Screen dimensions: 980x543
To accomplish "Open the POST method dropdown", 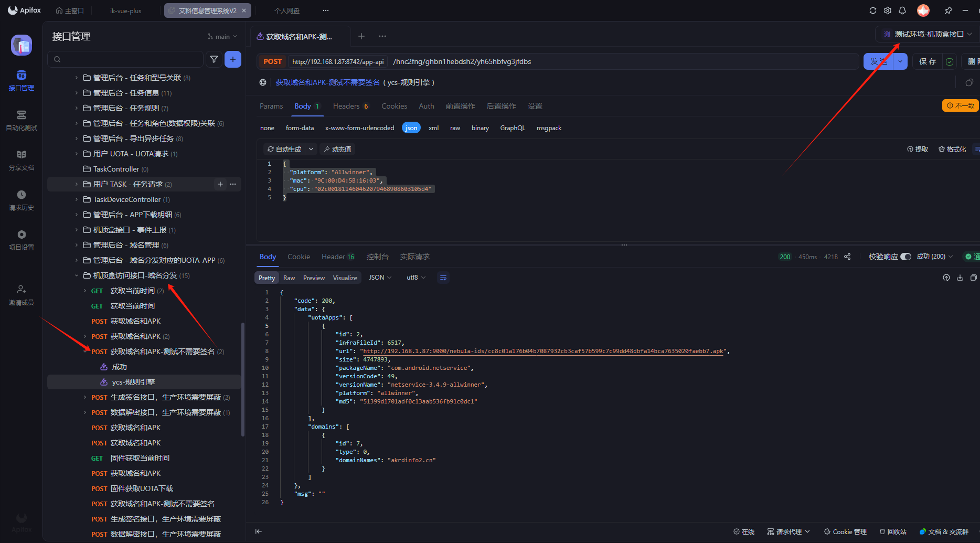I will (x=272, y=61).
